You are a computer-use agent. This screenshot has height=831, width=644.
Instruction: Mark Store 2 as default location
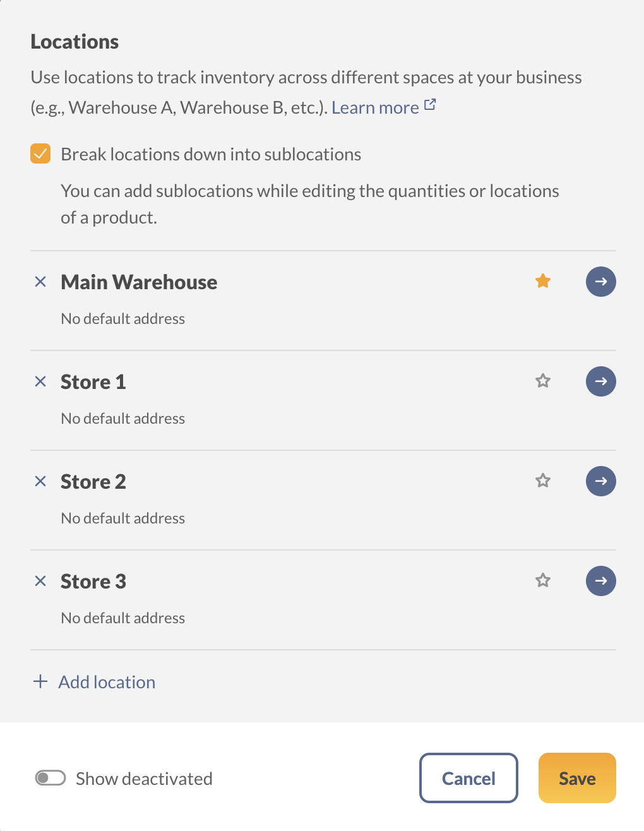pos(543,481)
